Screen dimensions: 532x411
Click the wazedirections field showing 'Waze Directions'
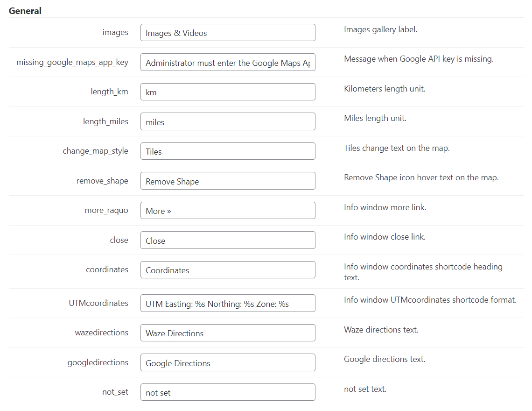(x=228, y=333)
